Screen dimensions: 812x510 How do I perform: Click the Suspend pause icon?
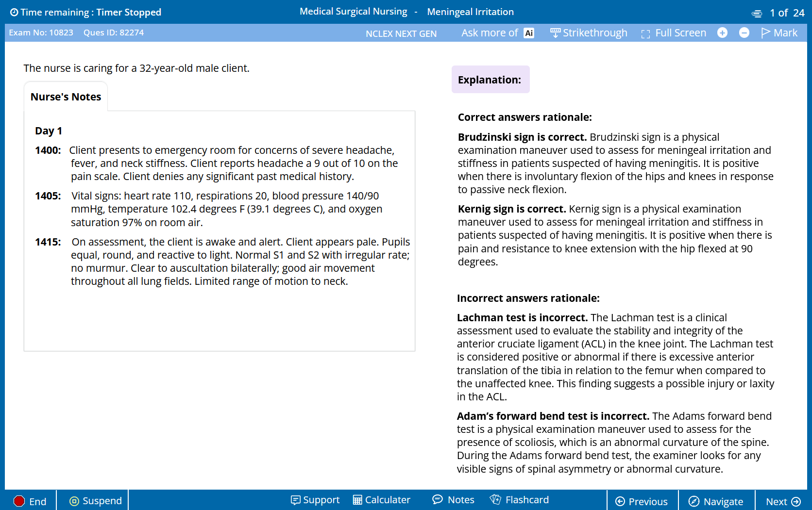74,501
